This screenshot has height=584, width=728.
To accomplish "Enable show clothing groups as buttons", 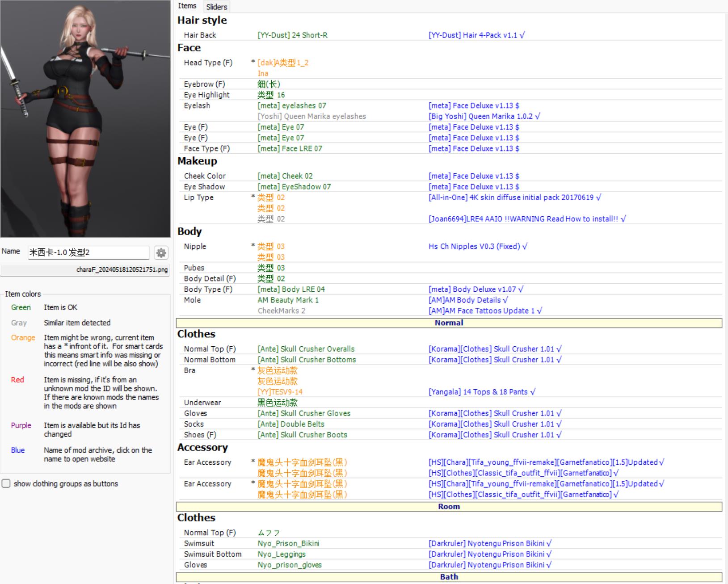I will 6,483.
